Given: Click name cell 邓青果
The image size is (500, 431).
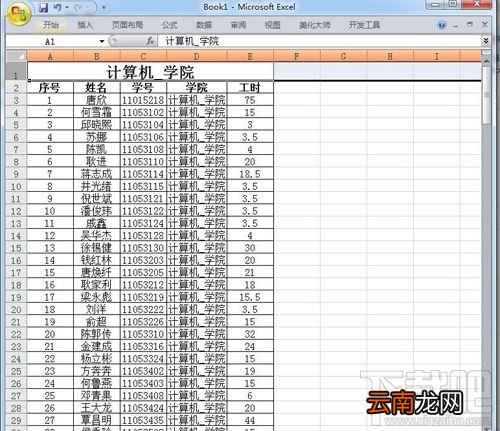Looking at the screenshot, I should 97,396.
